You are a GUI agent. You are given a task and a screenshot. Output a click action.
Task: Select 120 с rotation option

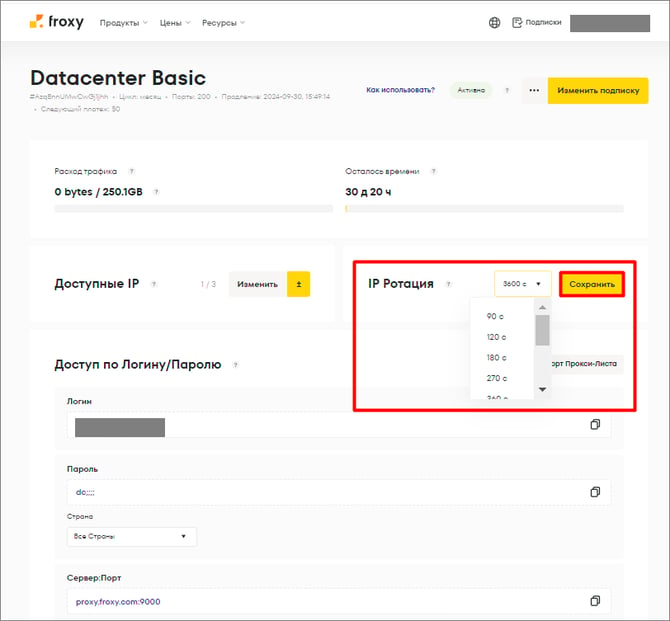tap(496, 337)
